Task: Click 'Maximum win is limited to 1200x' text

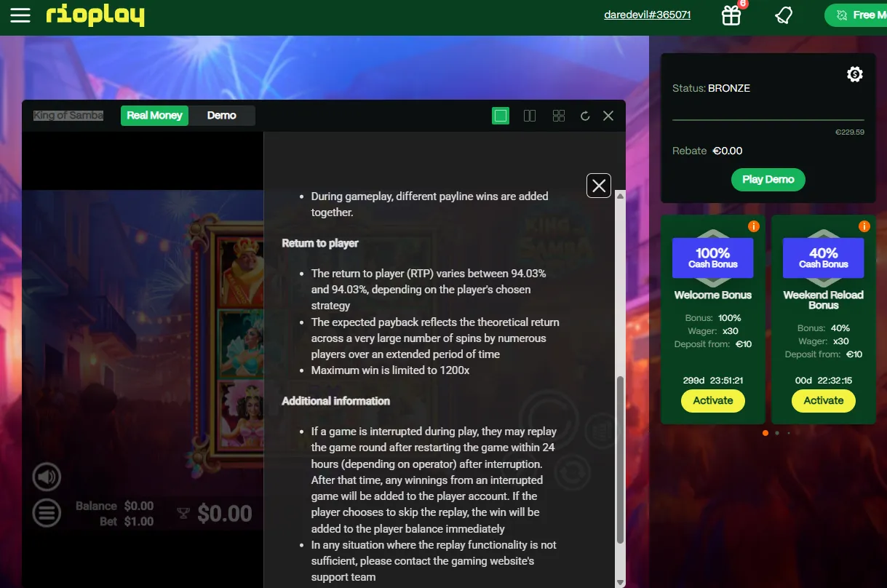Action: tap(390, 370)
